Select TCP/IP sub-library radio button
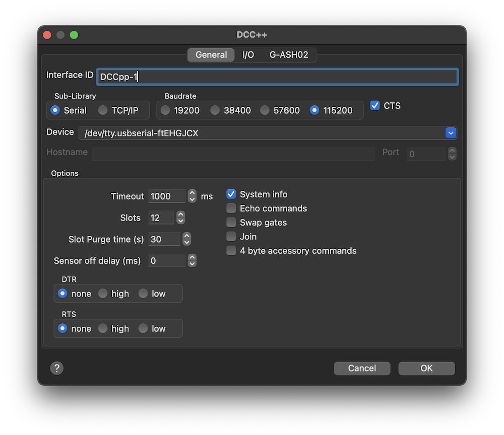Screen dimensions: 504x435 (x=103, y=110)
